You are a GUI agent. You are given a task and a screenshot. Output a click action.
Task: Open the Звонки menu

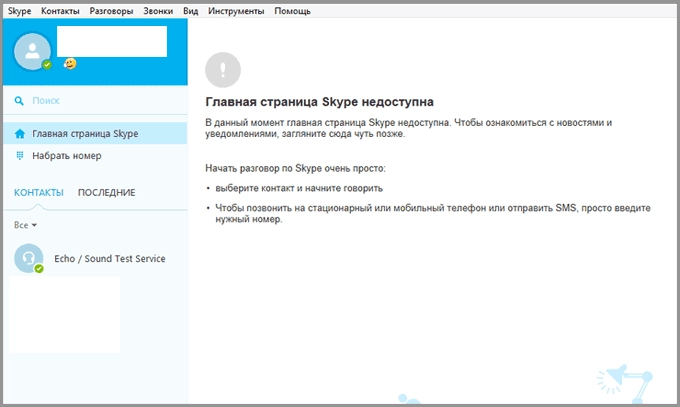(158, 11)
